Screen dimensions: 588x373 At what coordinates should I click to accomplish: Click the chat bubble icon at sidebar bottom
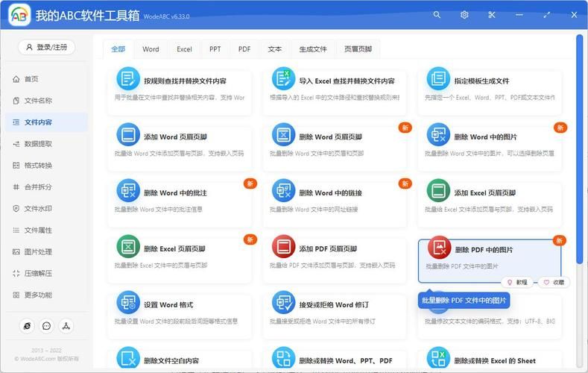click(46, 326)
